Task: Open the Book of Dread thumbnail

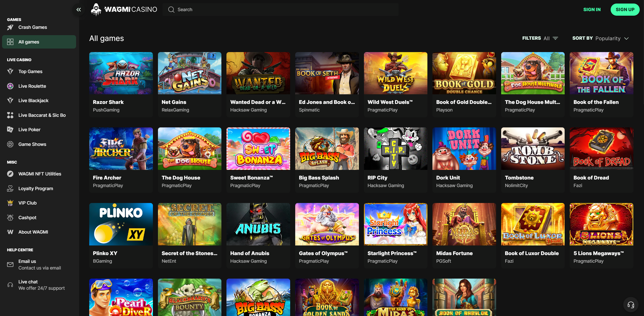Action: (x=602, y=149)
